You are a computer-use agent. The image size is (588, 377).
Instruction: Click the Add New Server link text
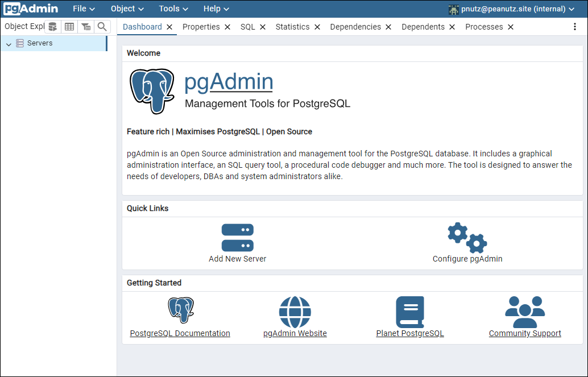(237, 259)
